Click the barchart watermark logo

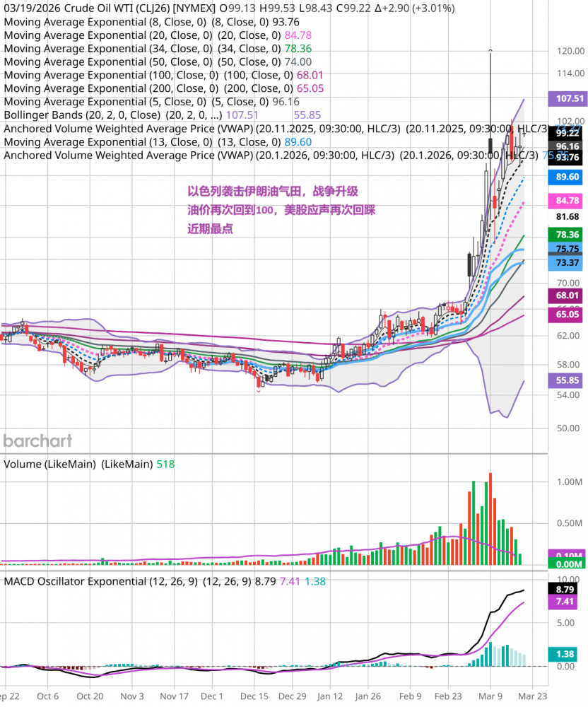coord(37,441)
